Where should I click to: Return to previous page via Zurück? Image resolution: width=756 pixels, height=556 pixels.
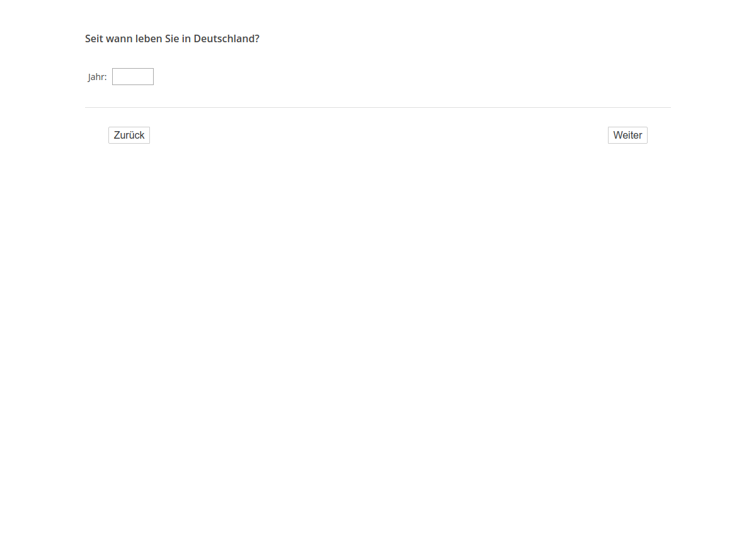coord(129,135)
